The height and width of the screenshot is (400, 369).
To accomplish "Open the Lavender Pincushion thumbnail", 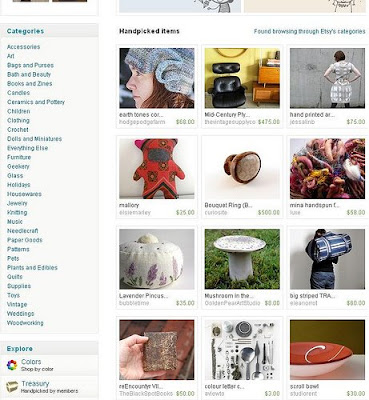I will 157,259.
